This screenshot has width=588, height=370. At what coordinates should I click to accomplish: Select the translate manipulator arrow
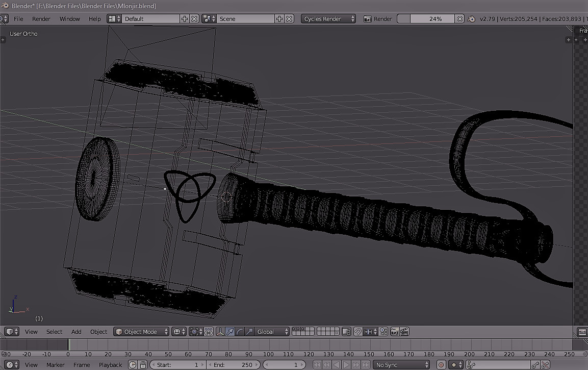pos(230,332)
